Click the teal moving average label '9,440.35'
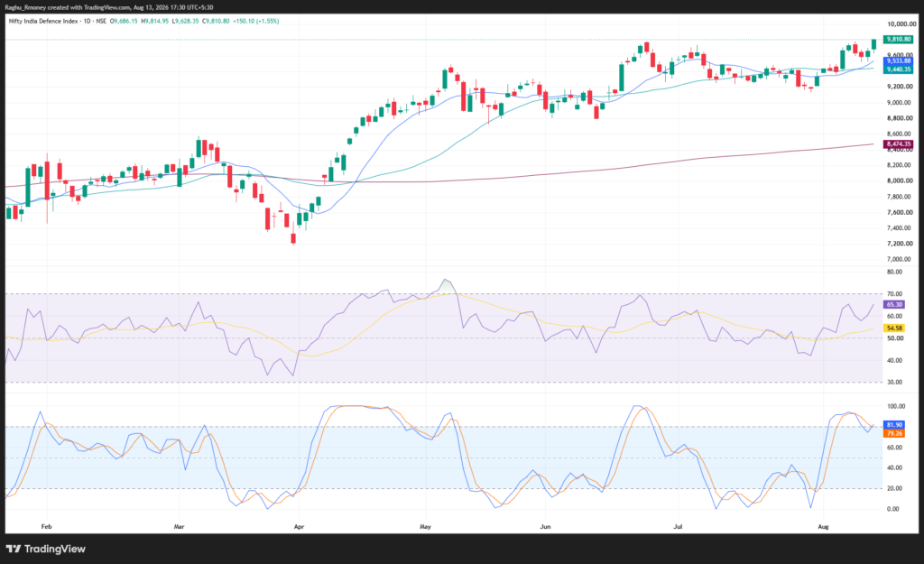The image size is (924, 564). pos(899,69)
